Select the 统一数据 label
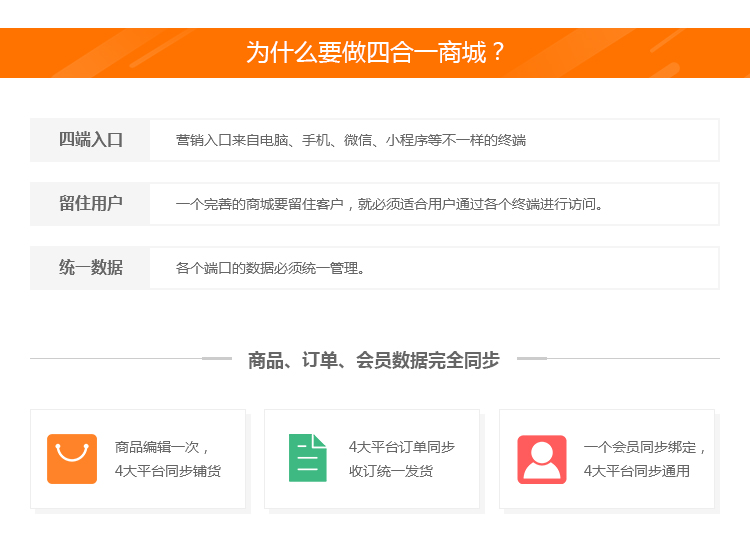 tap(91, 268)
